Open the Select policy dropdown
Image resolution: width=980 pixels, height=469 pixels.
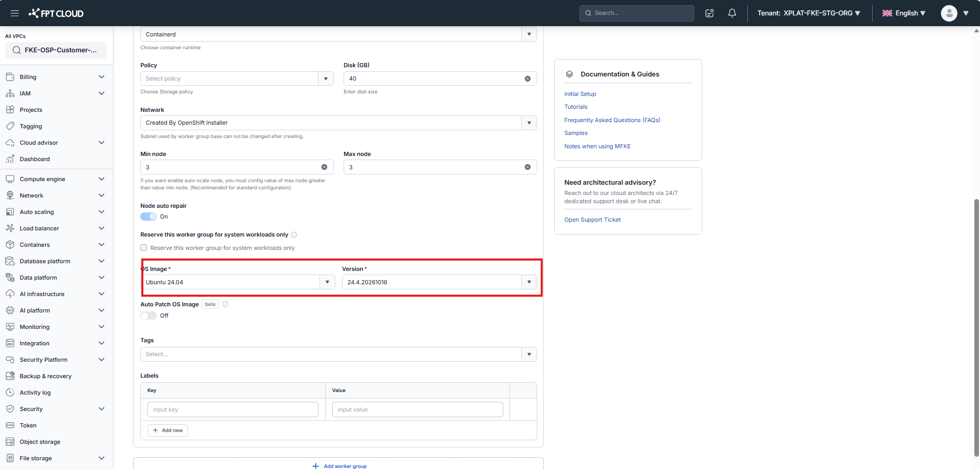point(237,79)
